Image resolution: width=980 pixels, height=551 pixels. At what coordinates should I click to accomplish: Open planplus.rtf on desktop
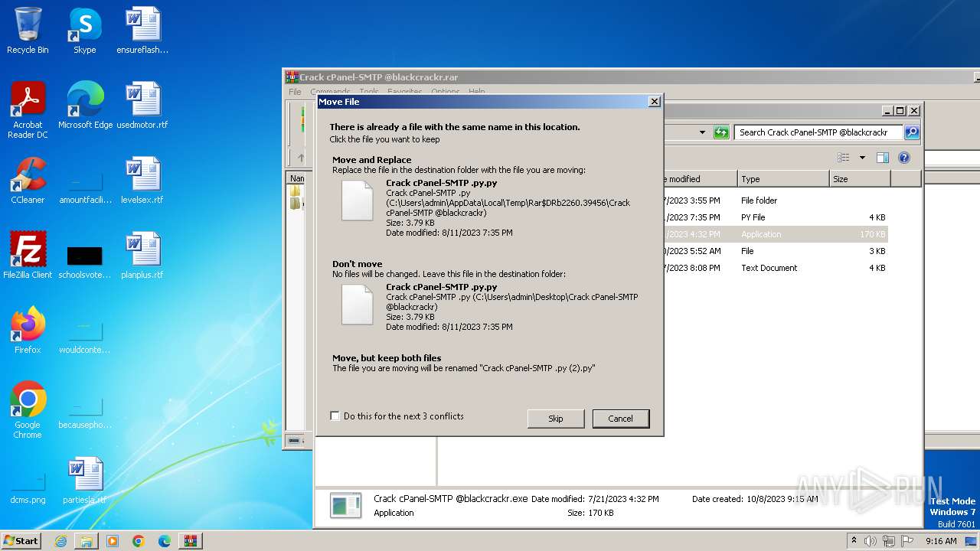(142, 255)
